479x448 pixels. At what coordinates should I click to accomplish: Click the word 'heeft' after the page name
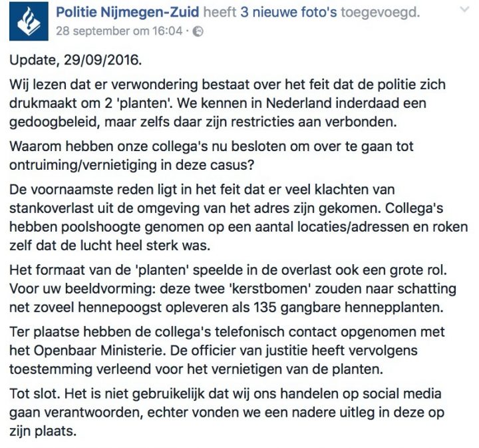pyautogui.click(x=220, y=13)
